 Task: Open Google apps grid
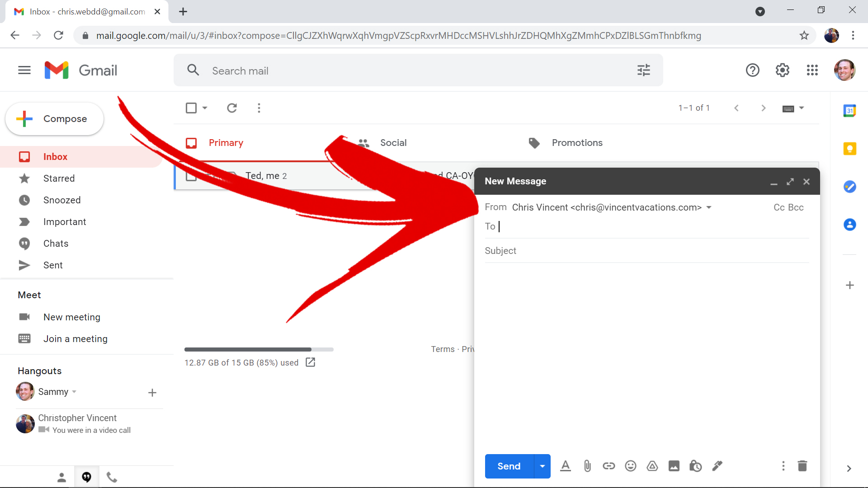pyautogui.click(x=812, y=70)
